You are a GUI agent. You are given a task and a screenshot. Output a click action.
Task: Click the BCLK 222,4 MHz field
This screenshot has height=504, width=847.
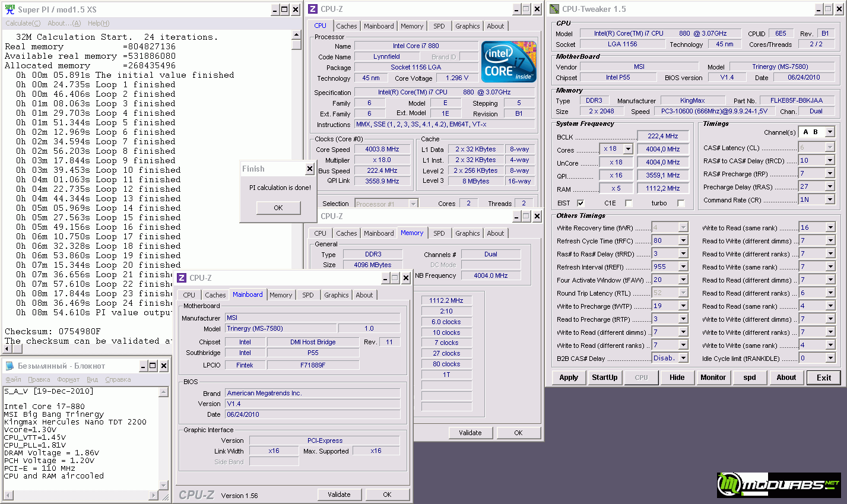pyautogui.click(x=663, y=136)
